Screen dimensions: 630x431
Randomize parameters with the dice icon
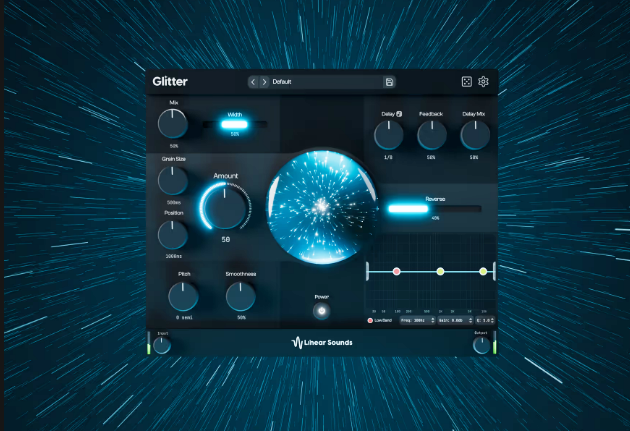tap(466, 82)
